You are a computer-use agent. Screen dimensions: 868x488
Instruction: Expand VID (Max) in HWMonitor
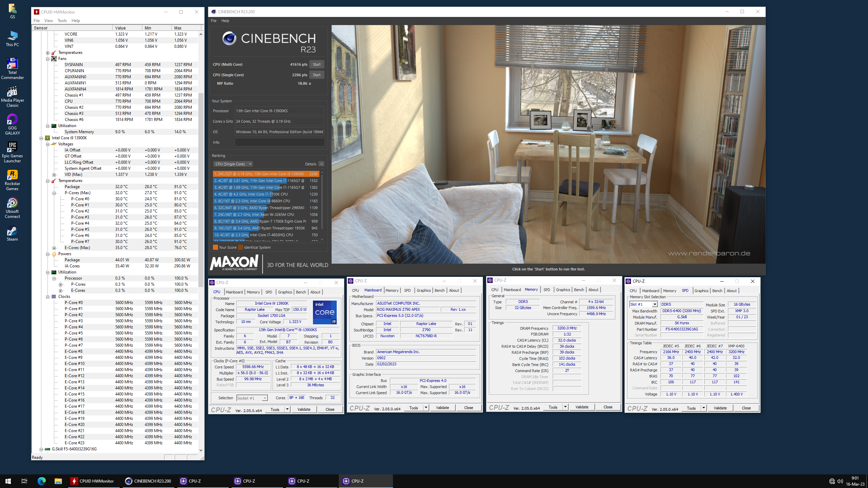point(54,175)
